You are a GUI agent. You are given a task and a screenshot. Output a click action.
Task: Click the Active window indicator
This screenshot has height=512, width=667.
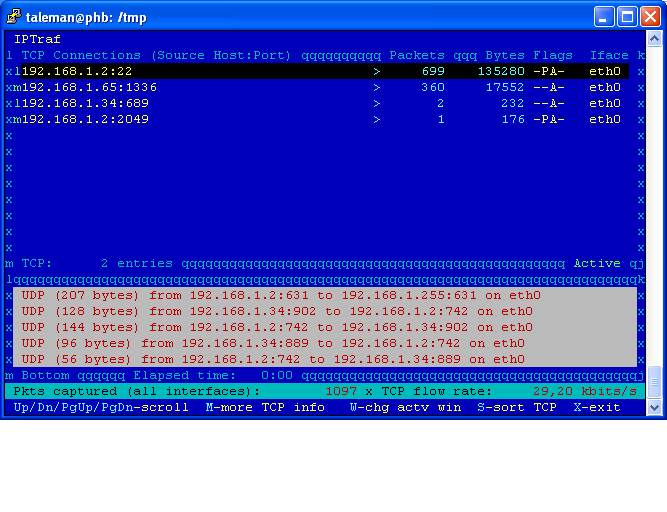click(597, 264)
